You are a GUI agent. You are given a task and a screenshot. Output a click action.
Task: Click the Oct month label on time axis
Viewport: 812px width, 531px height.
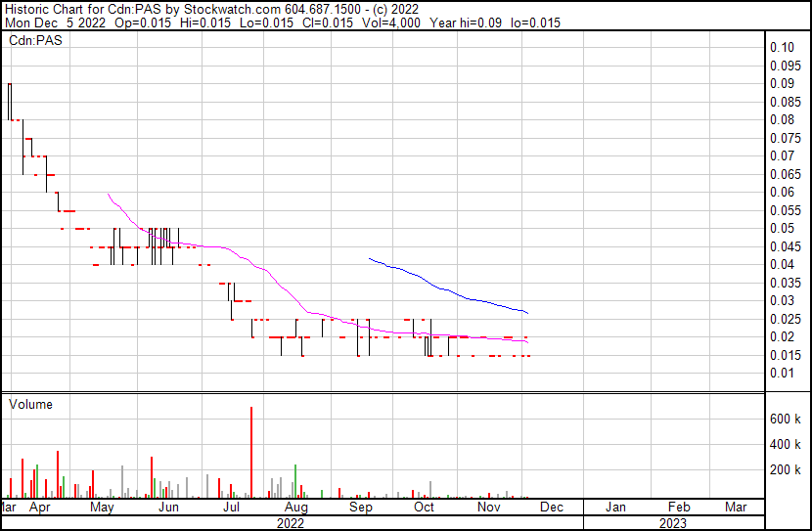425,508
